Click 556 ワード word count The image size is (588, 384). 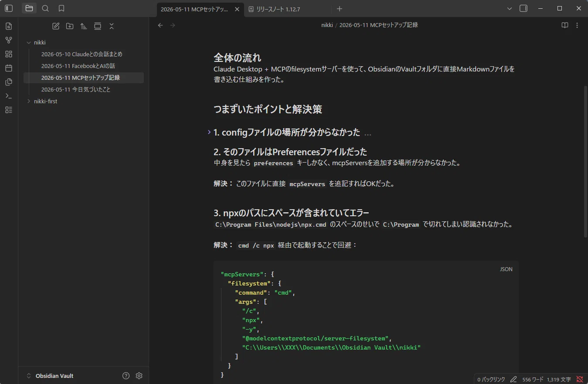(533, 379)
